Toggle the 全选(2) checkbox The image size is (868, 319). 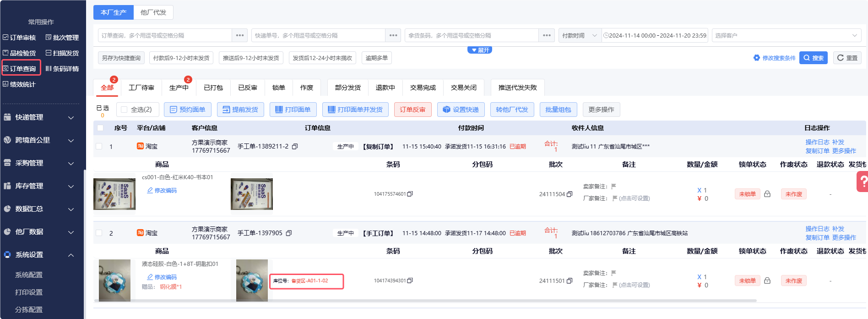coord(124,110)
